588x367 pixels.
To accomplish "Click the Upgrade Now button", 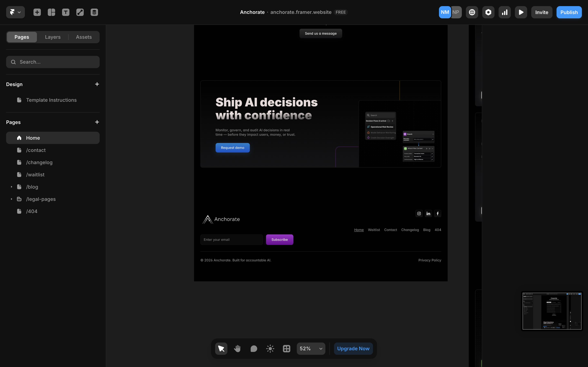I will (353, 348).
